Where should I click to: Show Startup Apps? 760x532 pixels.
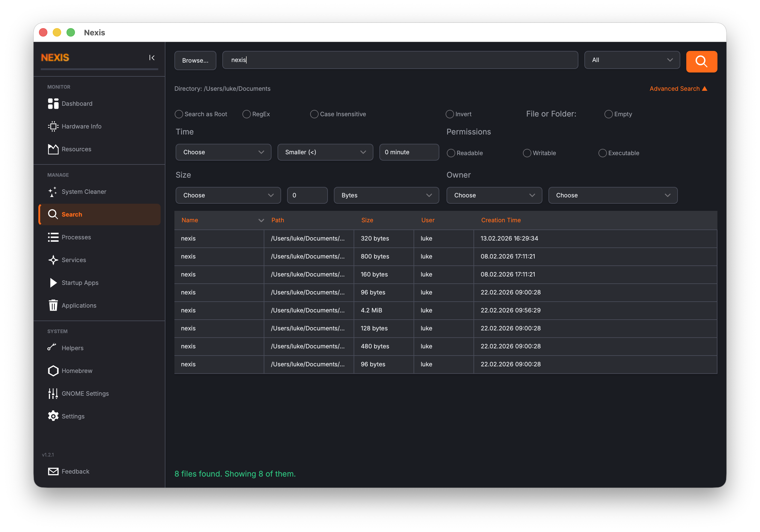pyautogui.click(x=80, y=282)
